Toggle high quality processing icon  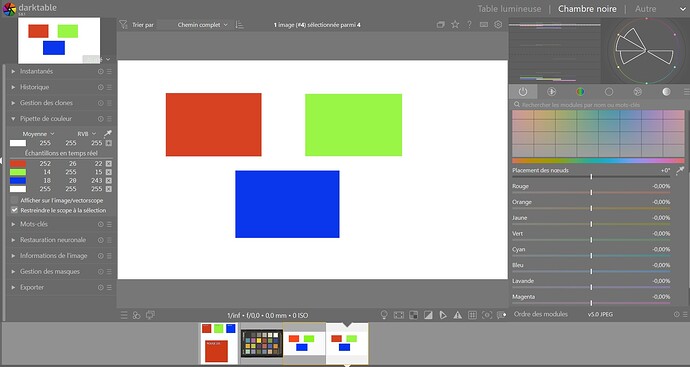click(x=399, y=315)
